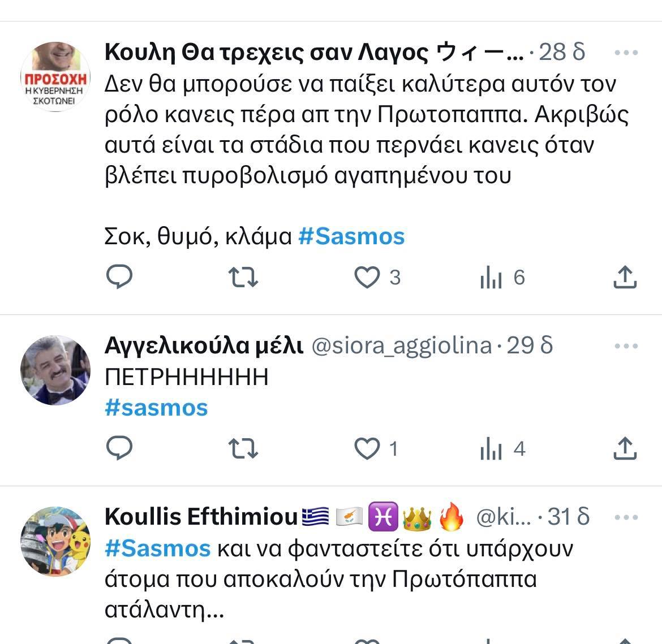This screenshot has width=662, height=644.
Task: Open #Sasmos hashtag in Koullis Efthimiou tweet
Action: [157, 548]
